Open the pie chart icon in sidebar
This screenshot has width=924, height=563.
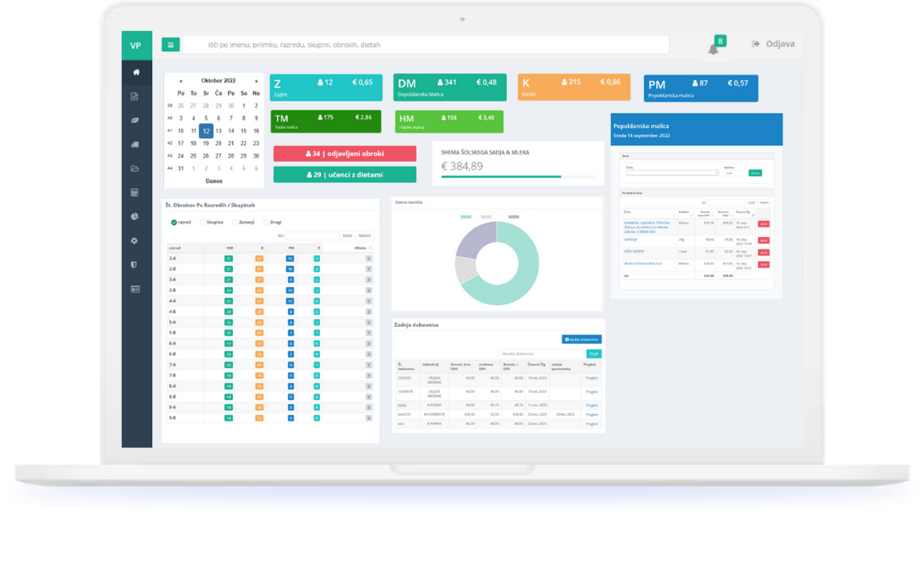click(134, 217)
